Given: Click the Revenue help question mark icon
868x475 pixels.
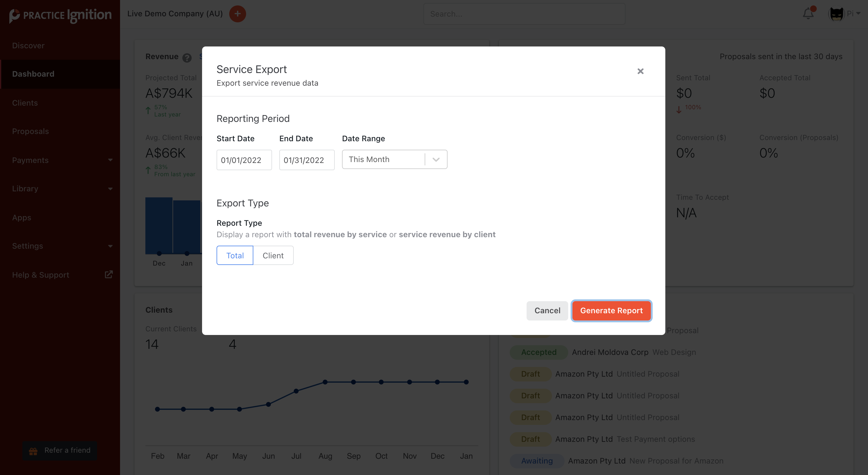Looking at the screenshot, I should click(187, 58).
